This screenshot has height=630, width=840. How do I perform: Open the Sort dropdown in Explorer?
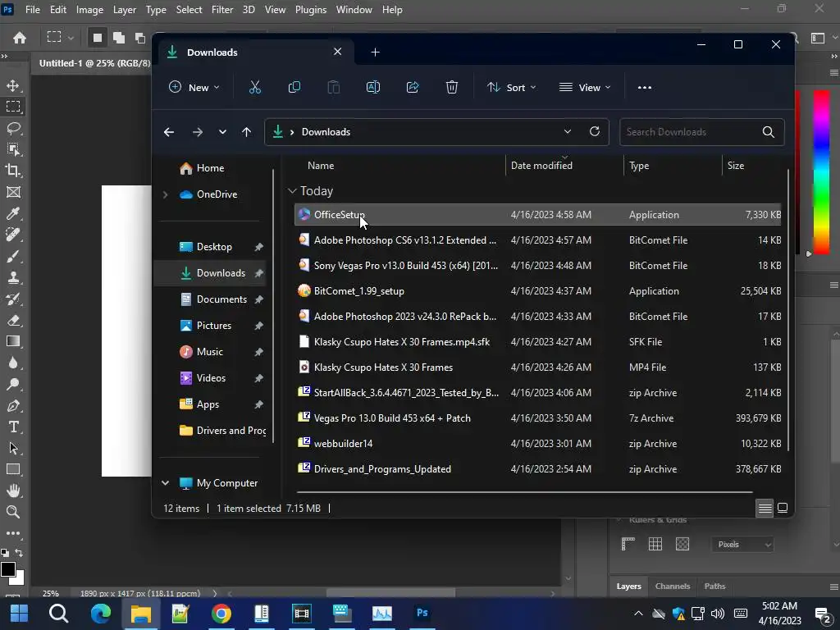point(511,87)
